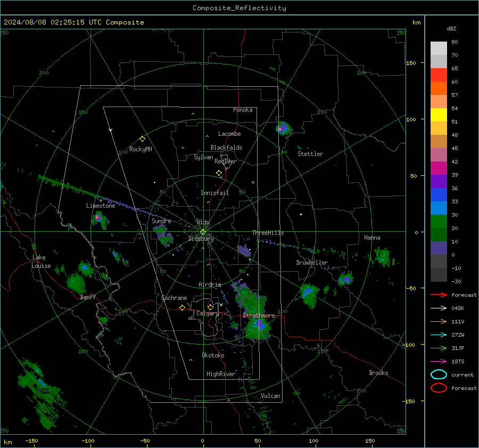Click the storm cell south of Sundre
Image resolution: width=479 pixels, height=448 pixels.
point(163,235)
